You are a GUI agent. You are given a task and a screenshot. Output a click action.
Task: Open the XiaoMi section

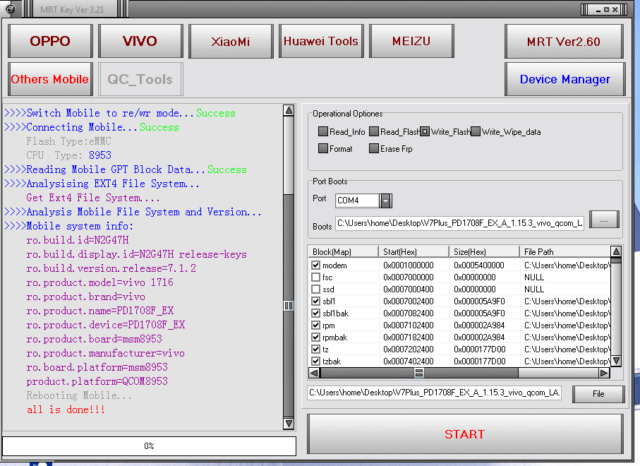(x=231, y=41)
